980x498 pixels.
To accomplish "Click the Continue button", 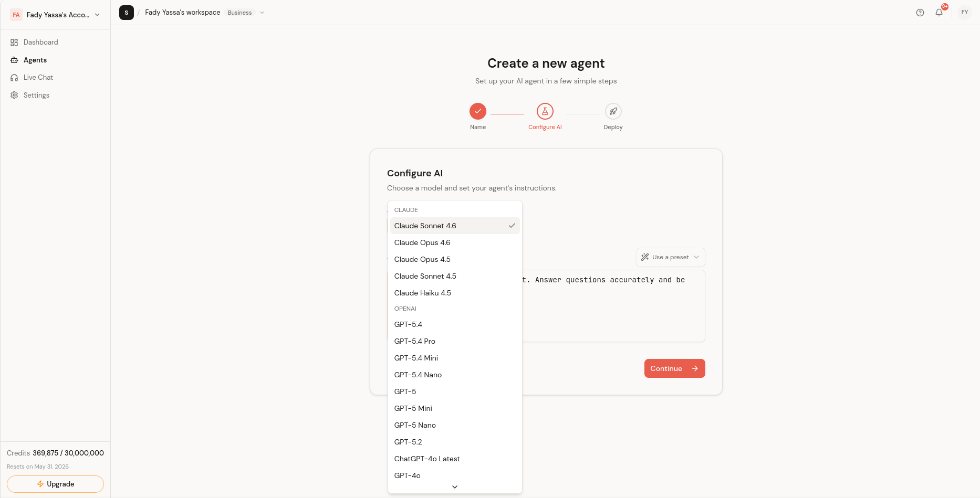I will coord(675,368).
